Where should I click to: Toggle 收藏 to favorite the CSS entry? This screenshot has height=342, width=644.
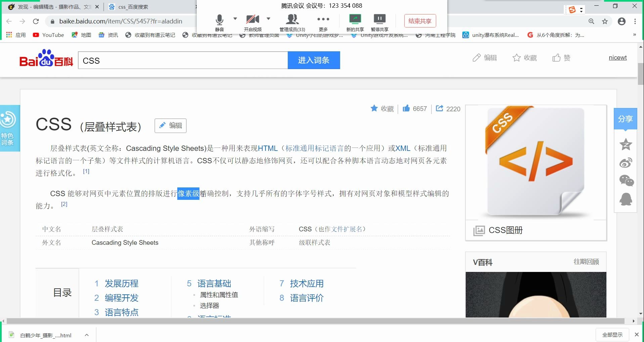(382, 108)
